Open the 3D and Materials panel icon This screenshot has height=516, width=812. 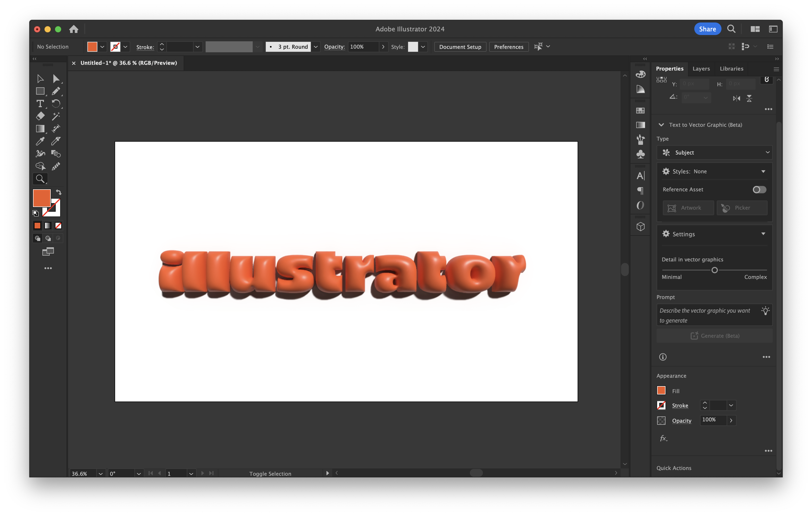[x=640, y=226]
